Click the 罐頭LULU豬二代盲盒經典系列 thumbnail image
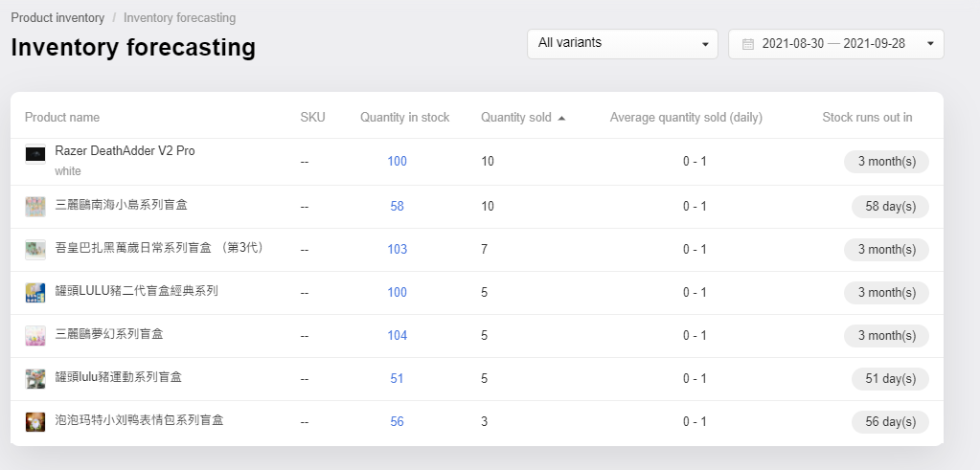This screenshot has width=980, height=470. 35,293
